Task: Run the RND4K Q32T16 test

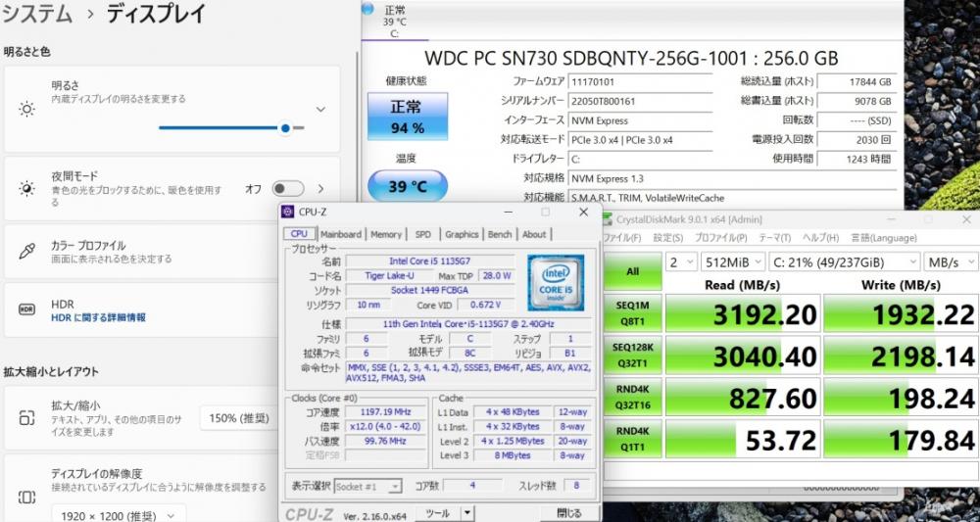Action: pyautogui.click(x=632, y=397)
